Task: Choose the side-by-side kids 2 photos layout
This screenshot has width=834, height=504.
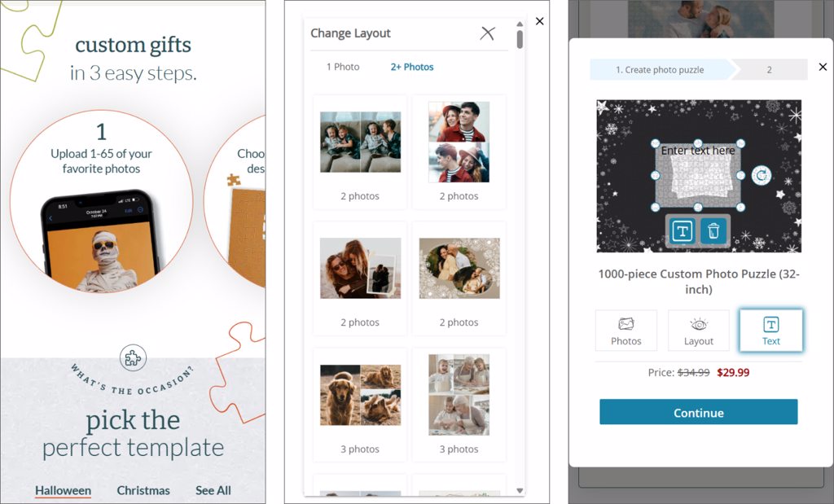Action: click(360, 152)
